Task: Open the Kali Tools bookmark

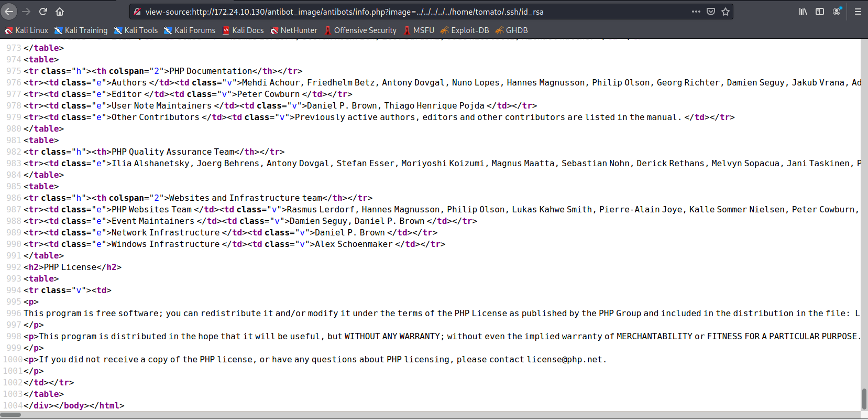Action: point(136,30)
